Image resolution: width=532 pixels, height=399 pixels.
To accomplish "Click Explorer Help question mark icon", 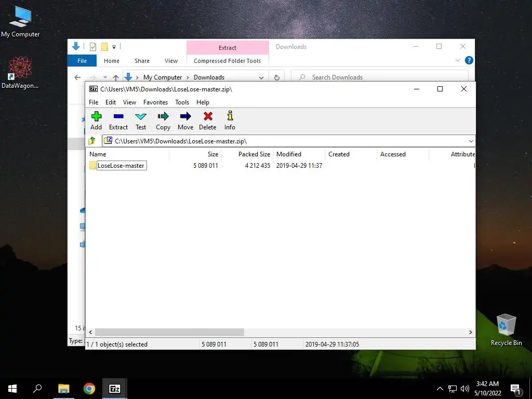I will (469, 60).
